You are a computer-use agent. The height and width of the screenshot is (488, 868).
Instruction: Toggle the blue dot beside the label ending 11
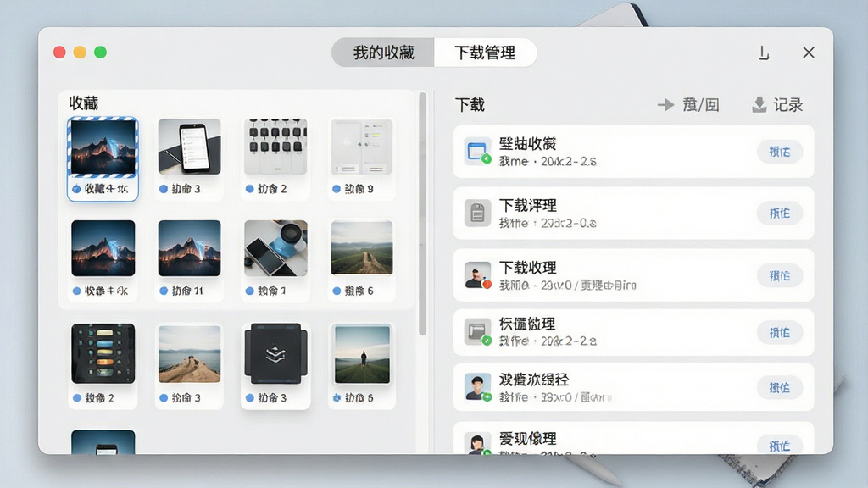[x=164, y=291]
